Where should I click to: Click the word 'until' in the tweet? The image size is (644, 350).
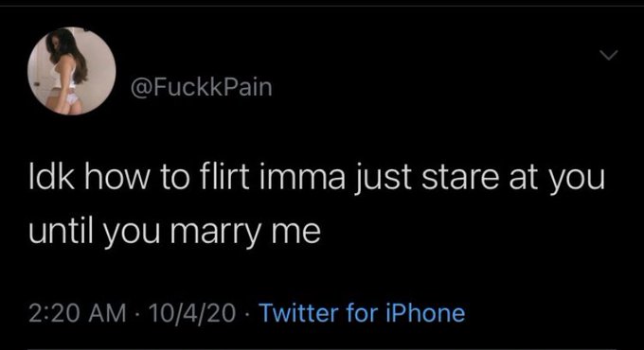pyautogui.click(x=62, y=230)
